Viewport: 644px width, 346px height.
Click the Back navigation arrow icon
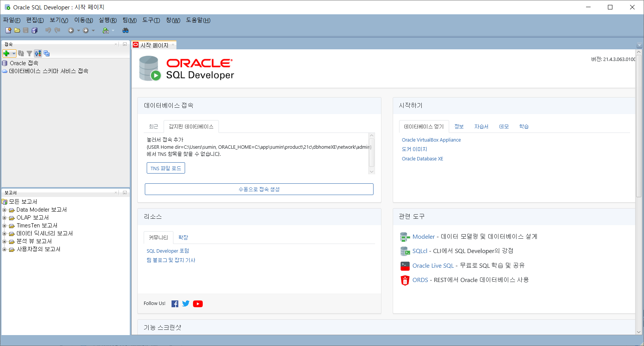point(71,30)
